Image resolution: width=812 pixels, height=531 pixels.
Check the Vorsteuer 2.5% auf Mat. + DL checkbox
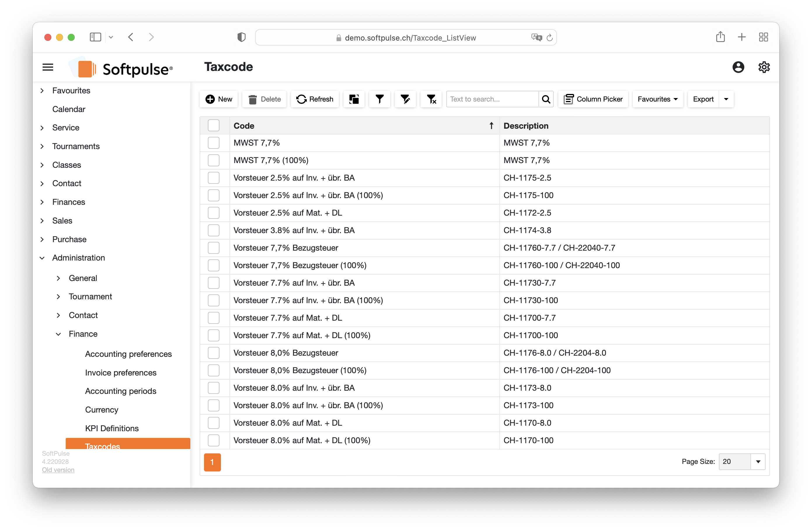[214, 213]
